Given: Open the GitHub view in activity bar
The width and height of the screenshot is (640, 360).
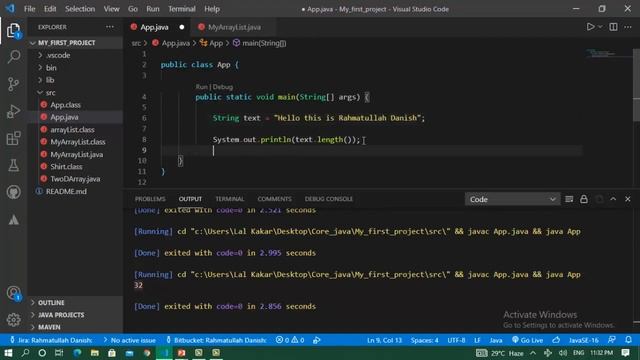Looking at the screenshot, I should [x=13, y=192].
